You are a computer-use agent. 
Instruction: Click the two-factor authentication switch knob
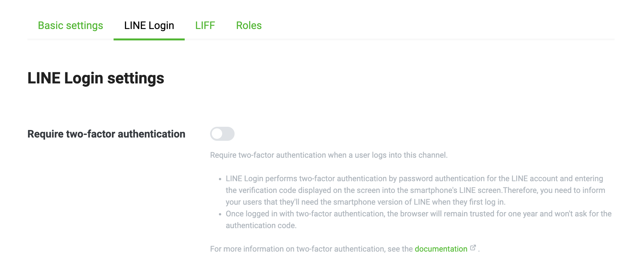[218, 134]
